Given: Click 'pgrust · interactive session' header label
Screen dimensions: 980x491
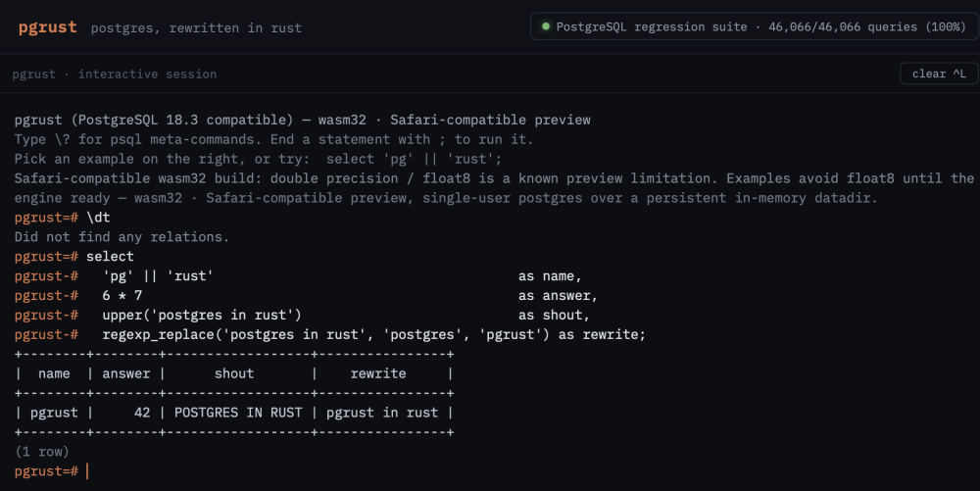Looking at the screenshot, I should 115,74.
